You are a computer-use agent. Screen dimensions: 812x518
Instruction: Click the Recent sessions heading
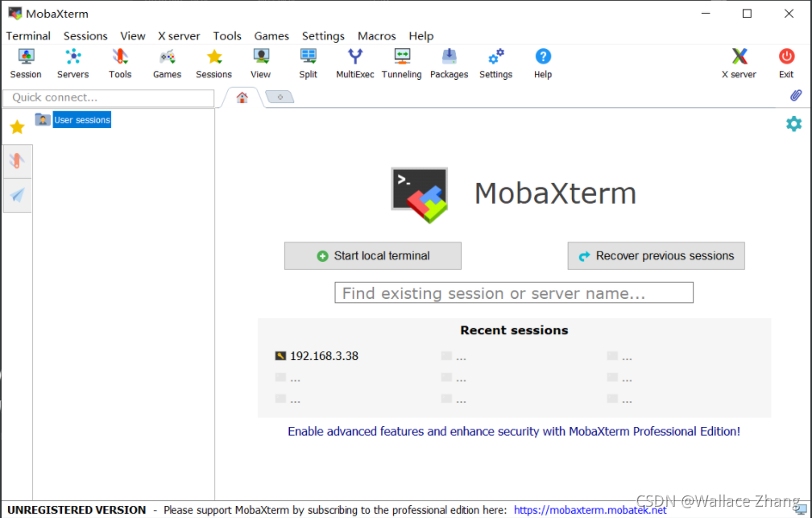pos(514,330)
